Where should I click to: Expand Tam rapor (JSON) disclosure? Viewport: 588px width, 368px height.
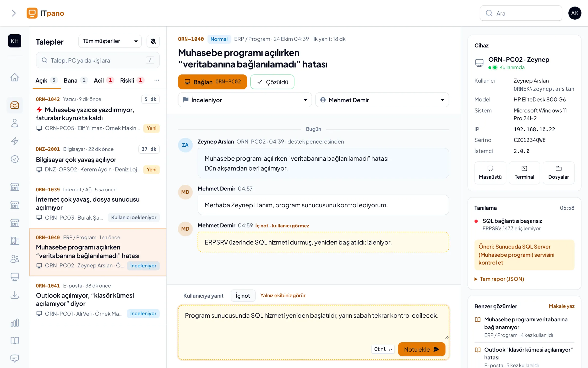coord(499,279)
